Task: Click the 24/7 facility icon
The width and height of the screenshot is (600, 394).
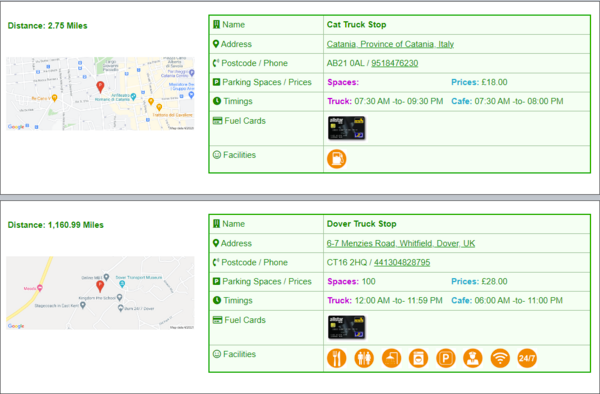Action: click(527, 358)
